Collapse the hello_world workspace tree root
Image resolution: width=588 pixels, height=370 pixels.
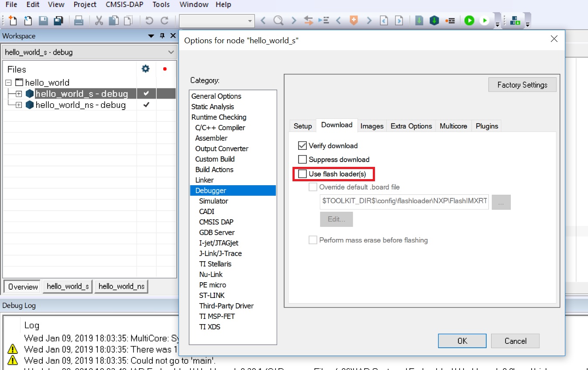pyautogui.click(x=8, y=83)
